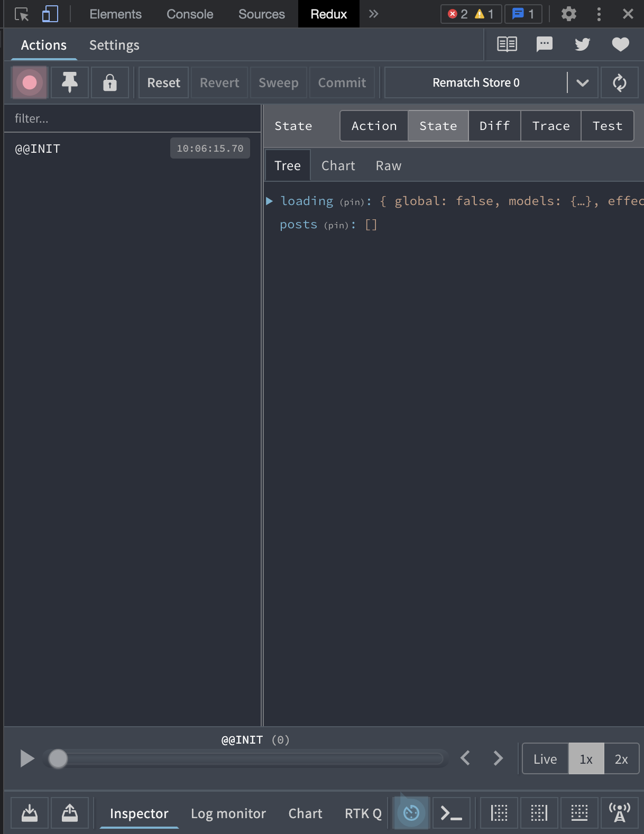Viewport: 644px width, 834px height.
Task: Toggle the slider timer icon
Action: click(411, 813)
